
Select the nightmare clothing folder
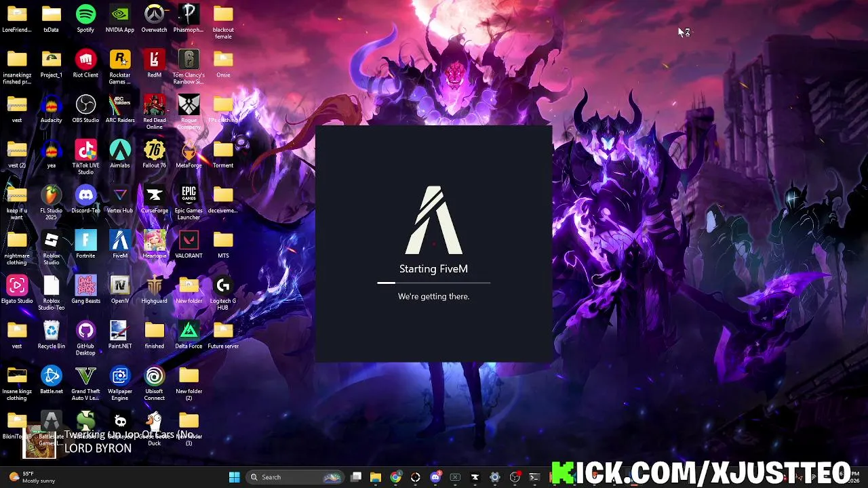17,248
